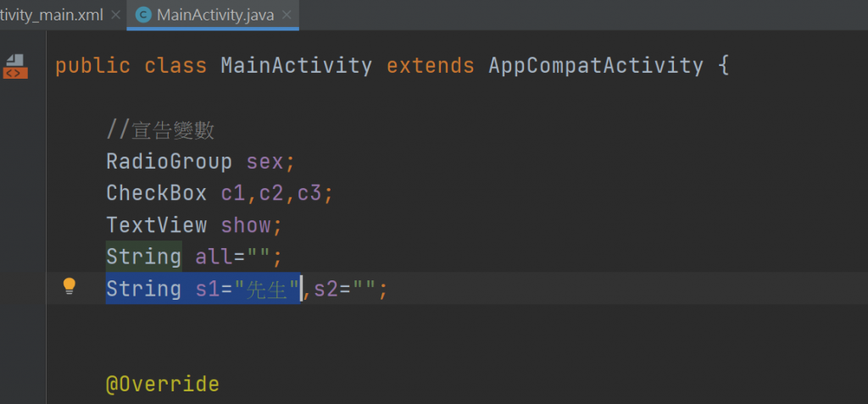
Task: Click the 'TextView' type name
Action: (156, 225)
